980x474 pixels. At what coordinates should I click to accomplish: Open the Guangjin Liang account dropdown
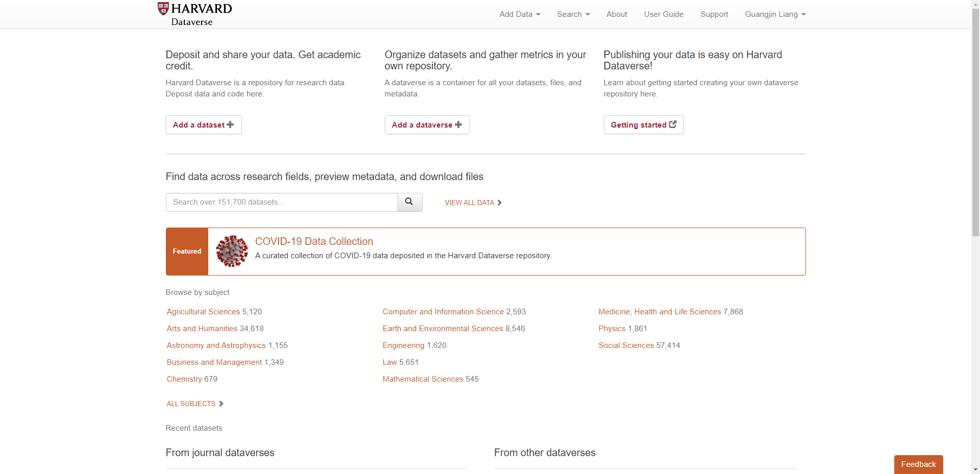click(775, 14)
